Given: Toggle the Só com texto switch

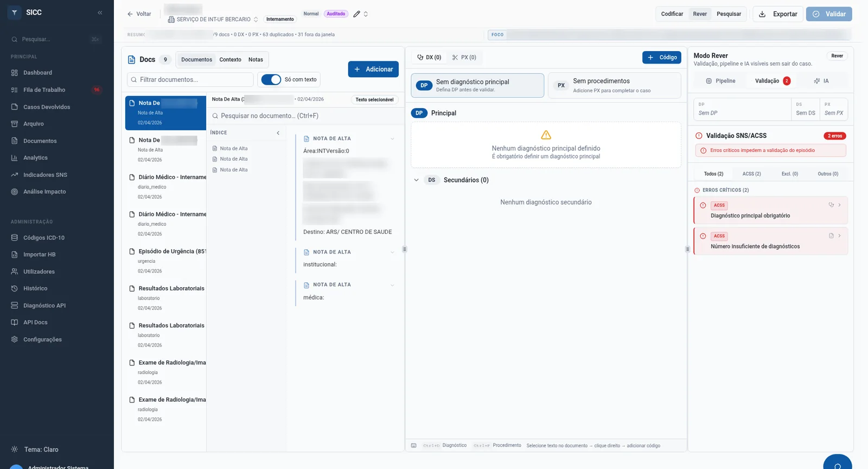Looking at the screenshot, I should coord(271,80).
